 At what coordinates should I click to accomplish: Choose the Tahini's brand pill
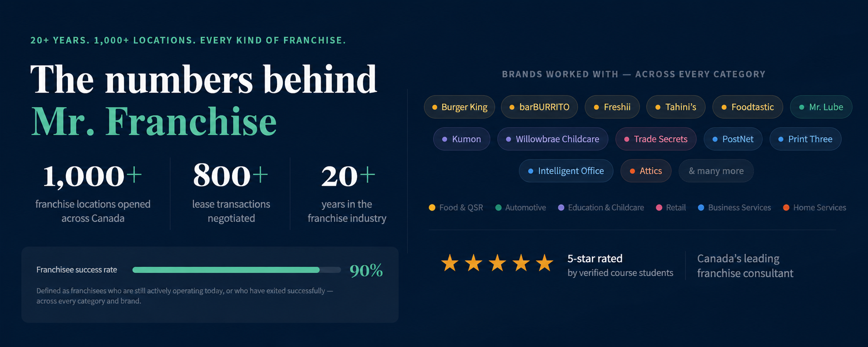click(x=676, y=107)
